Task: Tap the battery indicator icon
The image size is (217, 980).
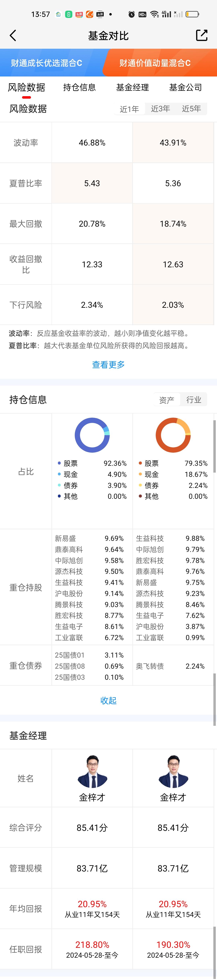Action: pyautogui.click(x=192, y=14)
